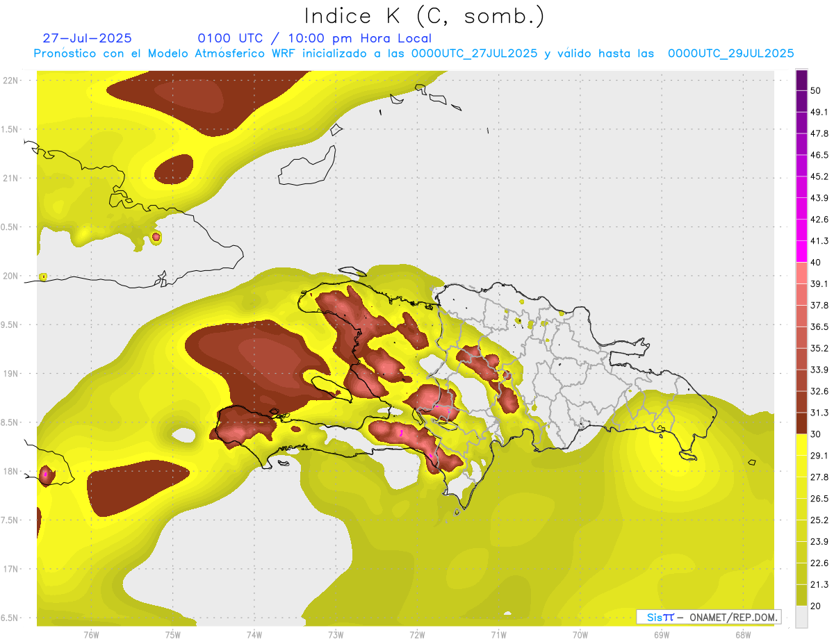Viewport: 834px width, 644px height.
Task: Click the colorbar value '46.5'
Action: (x=819, y=155)
